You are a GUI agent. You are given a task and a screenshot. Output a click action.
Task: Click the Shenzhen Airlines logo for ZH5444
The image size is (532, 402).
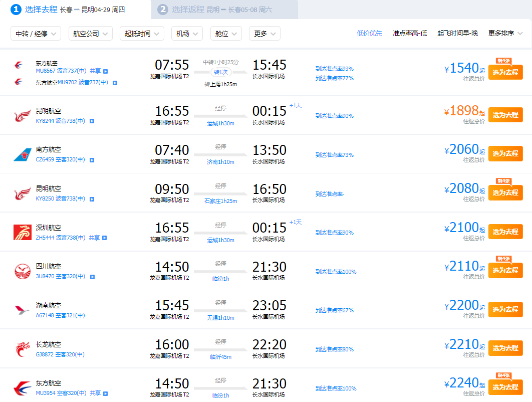pos(22,233)
